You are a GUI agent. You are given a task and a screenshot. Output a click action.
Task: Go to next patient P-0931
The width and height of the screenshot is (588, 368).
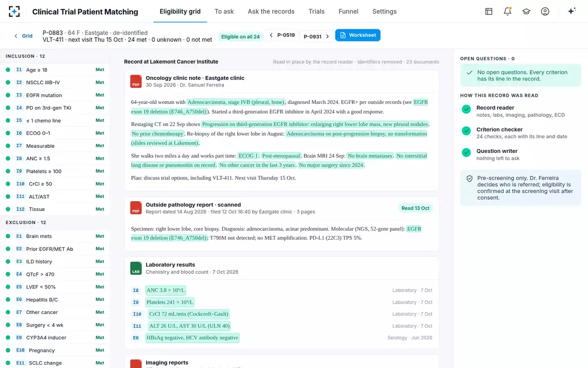316,36
